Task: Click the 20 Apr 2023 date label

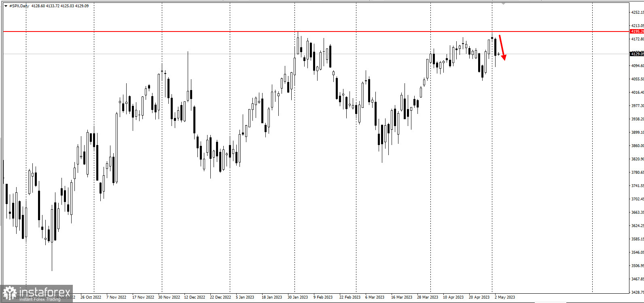Action: tap(479, 297)
